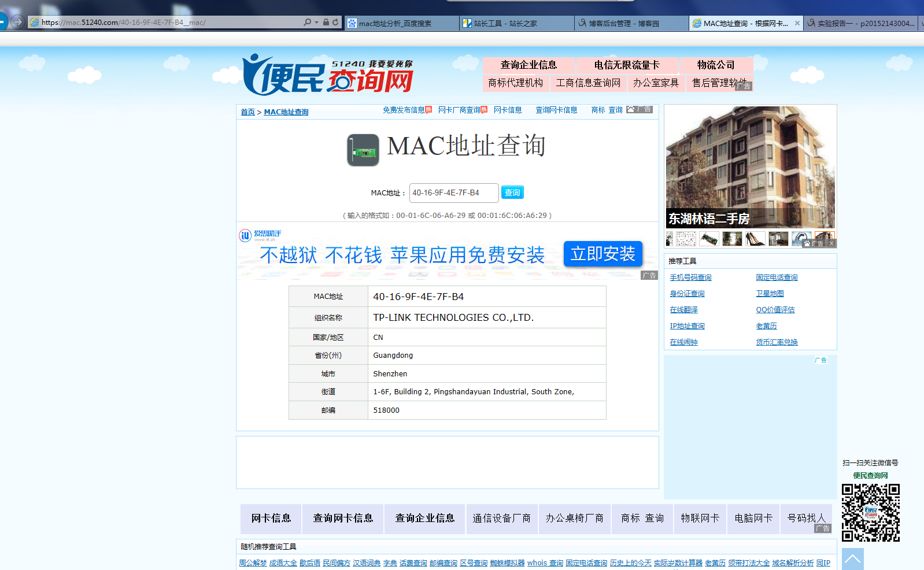Click the 爱思助手 logo icon in banner
The width and height of the screenshot is (924, 570).
(x=245, y=235)
